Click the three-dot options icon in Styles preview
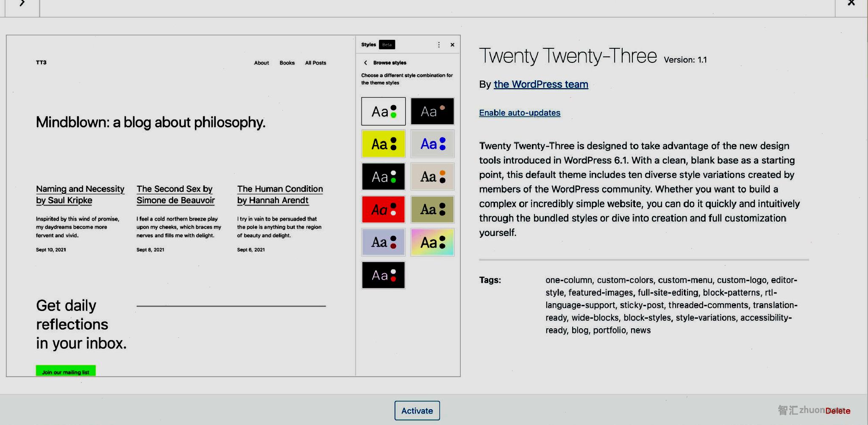This screenshot has height=425, width=868. pos(439,45)
